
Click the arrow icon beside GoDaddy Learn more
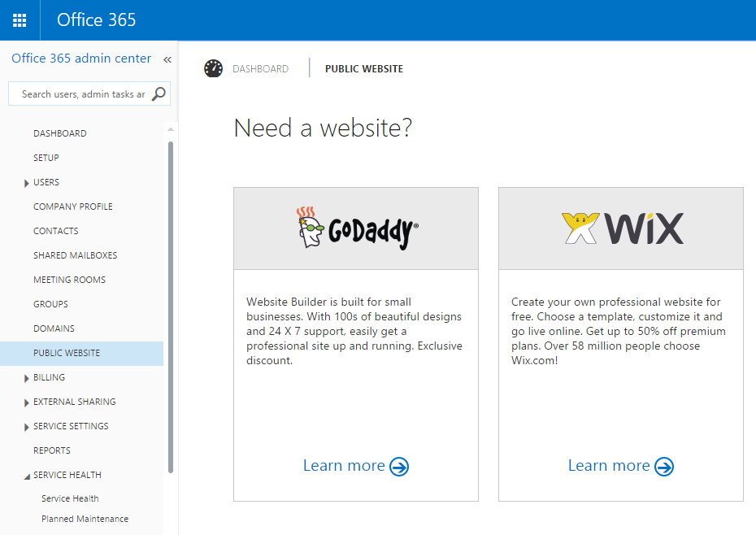[x=399, y=467]
